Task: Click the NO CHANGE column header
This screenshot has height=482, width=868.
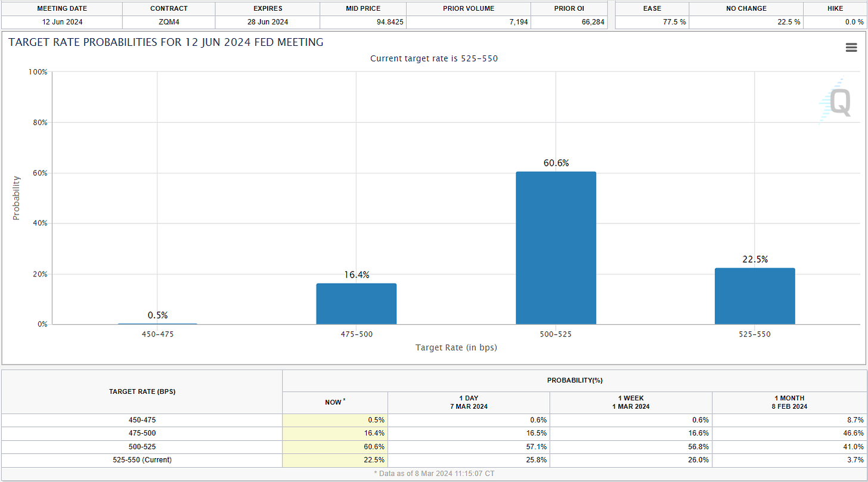Action: 746,8
